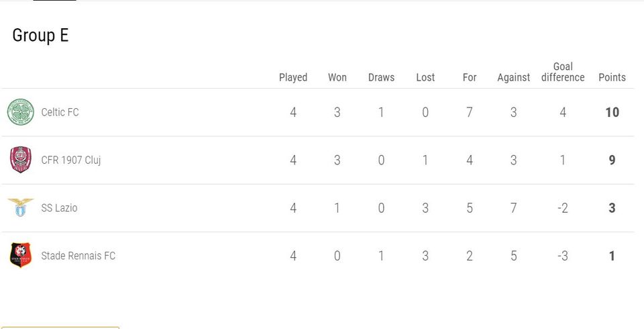
Task: Click the Stade Rennais FC crest
Action: [x=21, y=255]
